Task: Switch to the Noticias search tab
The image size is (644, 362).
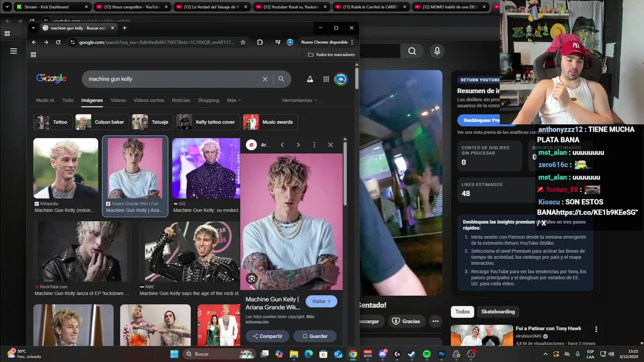Action: click(x=181, y=100)
